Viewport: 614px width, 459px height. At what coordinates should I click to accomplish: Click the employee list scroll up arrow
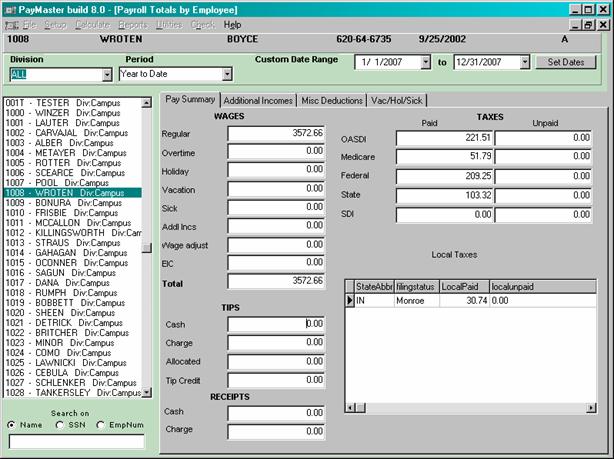[x=146, y=103]
